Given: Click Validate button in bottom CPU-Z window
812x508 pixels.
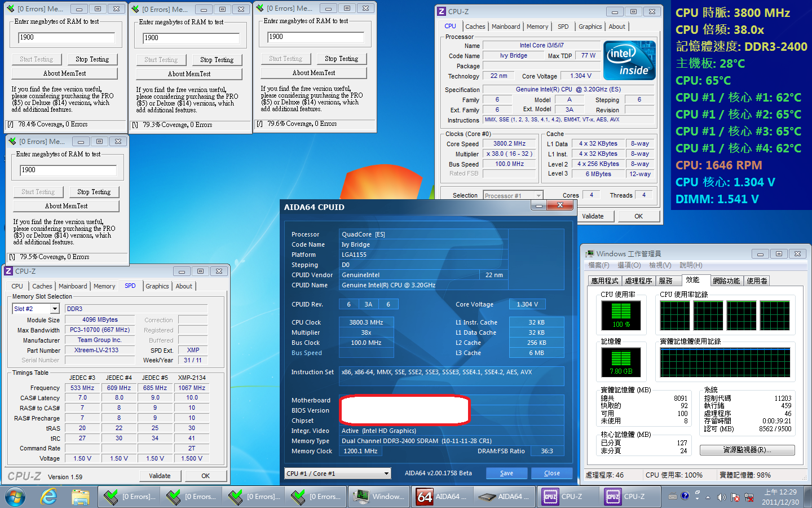Looking at the screenshot, I should tap(160, 476).
